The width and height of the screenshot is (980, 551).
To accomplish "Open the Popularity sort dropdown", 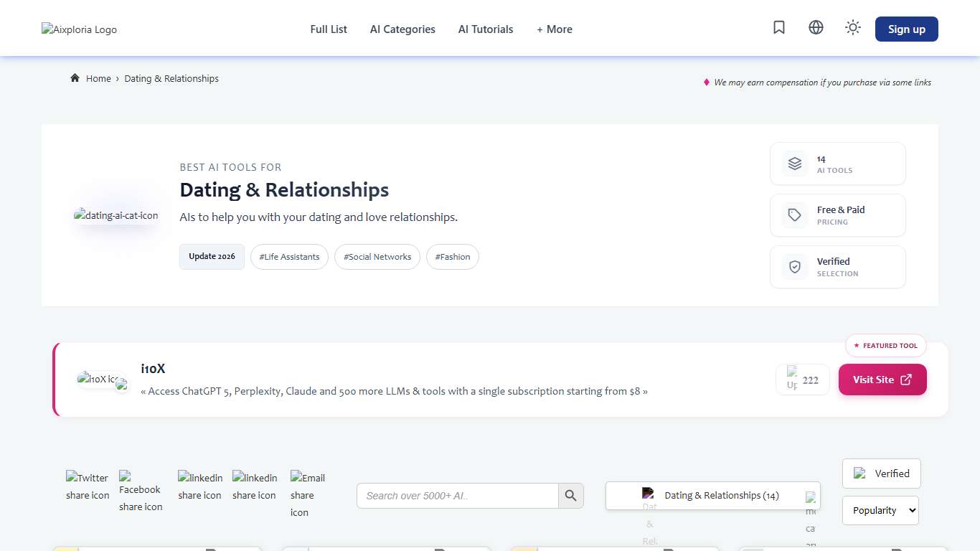I will [880, 511].
